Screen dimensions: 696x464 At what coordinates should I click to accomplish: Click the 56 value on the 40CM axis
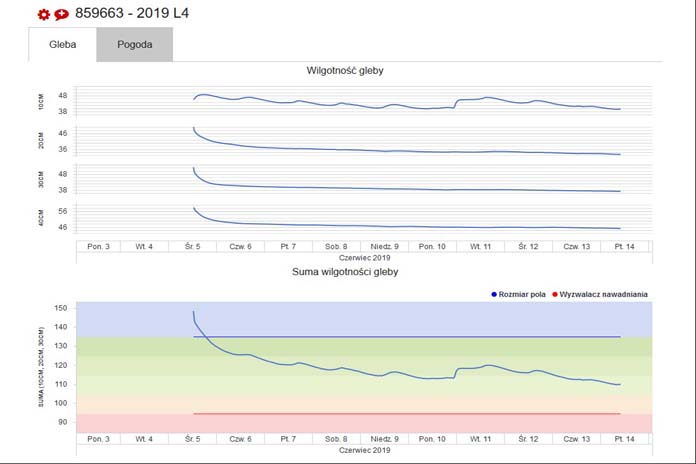pyautogui.click(x=63, y=211)
